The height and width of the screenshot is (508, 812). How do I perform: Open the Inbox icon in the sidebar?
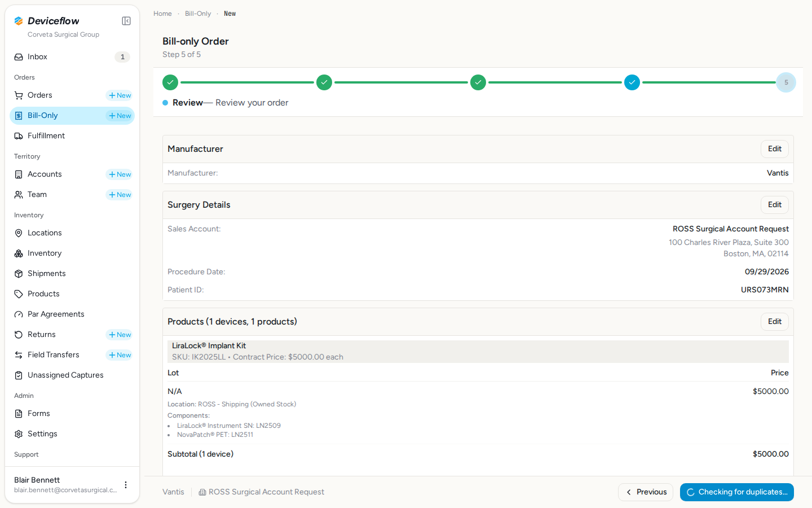pos(19,57)
